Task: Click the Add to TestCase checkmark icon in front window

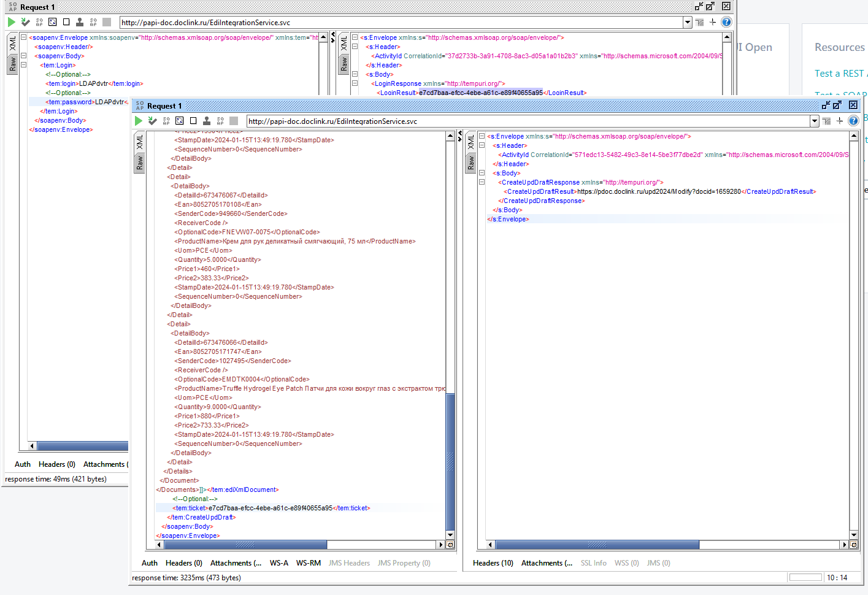Action: [153, 121]
